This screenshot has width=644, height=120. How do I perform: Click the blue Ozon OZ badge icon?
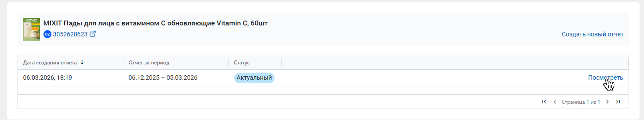pos(47,34)
